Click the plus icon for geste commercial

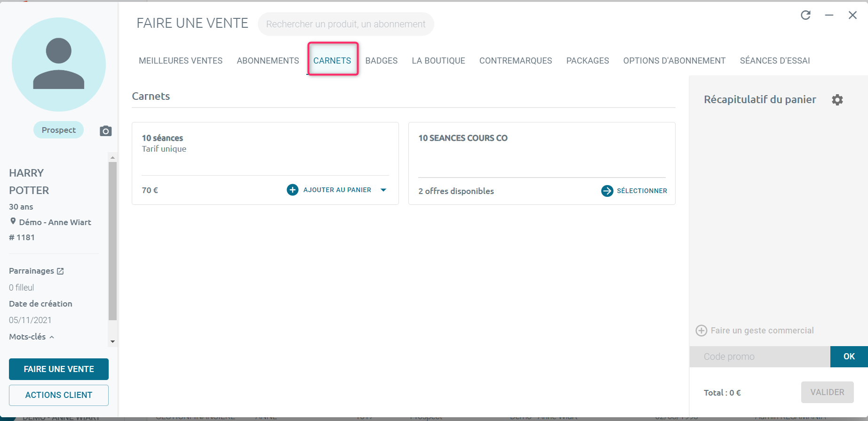[701, 331]
